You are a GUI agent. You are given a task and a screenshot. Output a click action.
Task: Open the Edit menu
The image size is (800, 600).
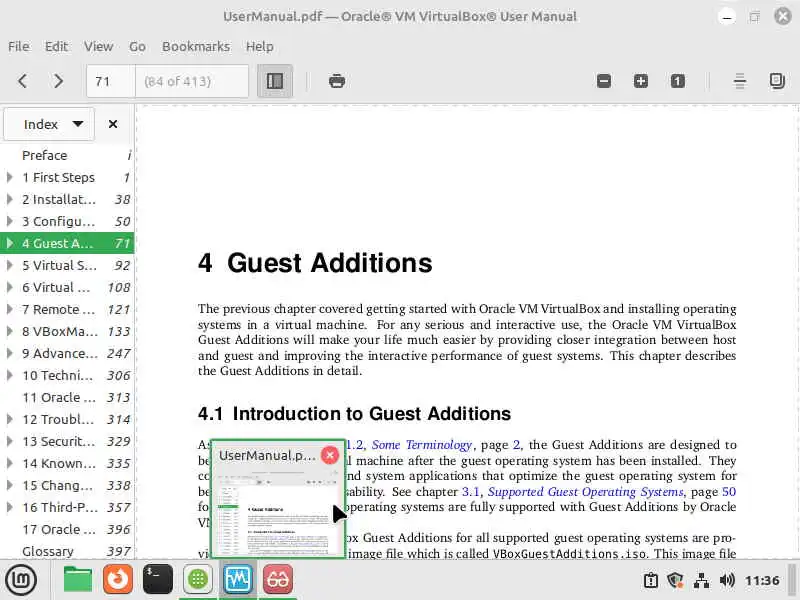[56, 46]
